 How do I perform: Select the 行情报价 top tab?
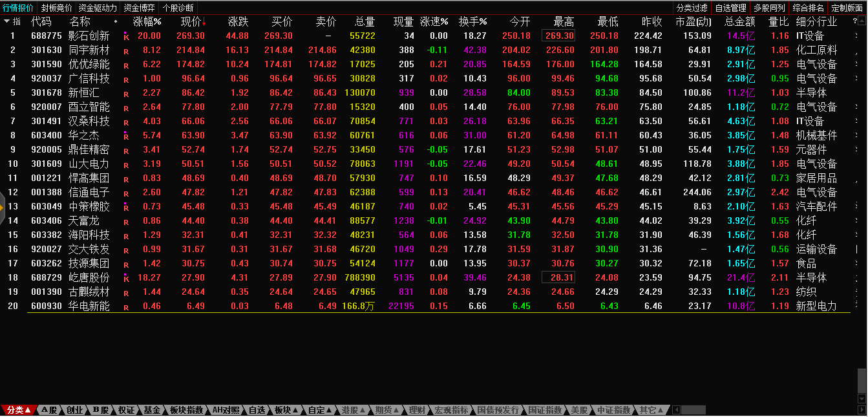tap(18, 8)
